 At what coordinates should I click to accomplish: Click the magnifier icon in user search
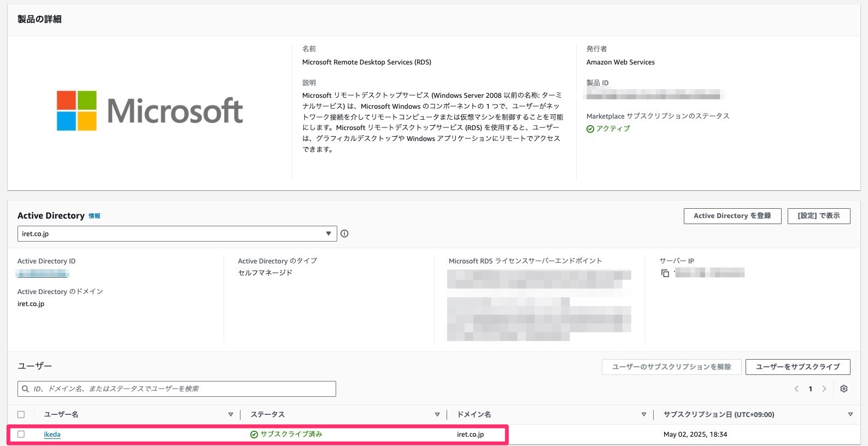pos(25,389)
